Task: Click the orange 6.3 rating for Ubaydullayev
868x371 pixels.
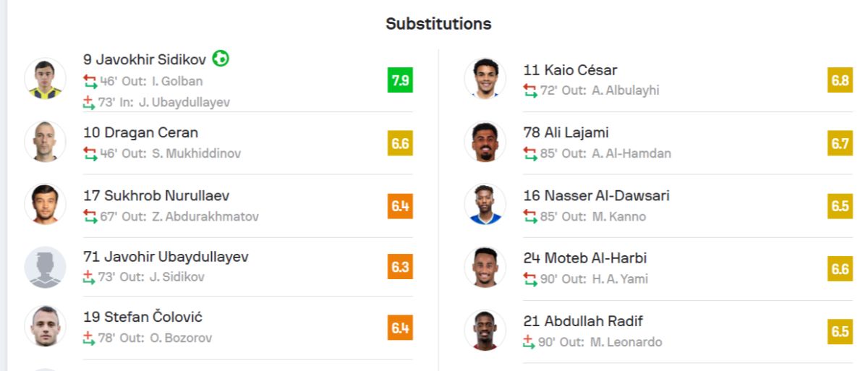Action: click(x=400, y=267)
